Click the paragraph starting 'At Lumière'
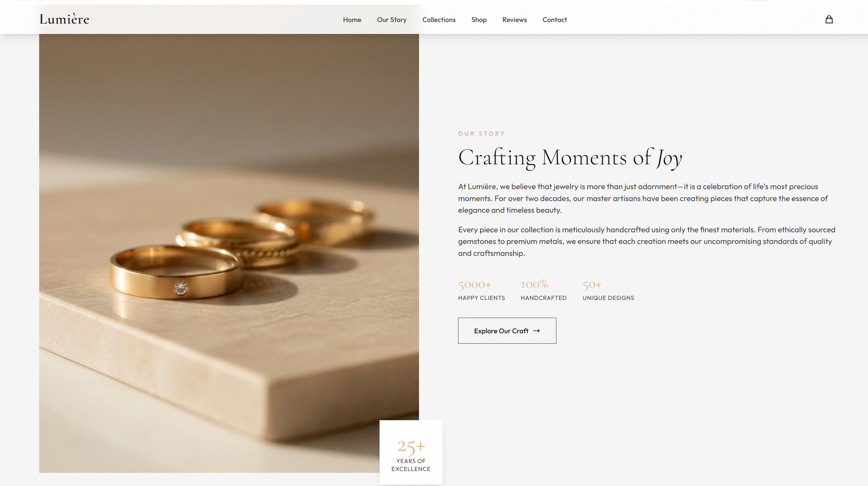The width and height of the screenshot is (868, 486). (x=643, y=198)
